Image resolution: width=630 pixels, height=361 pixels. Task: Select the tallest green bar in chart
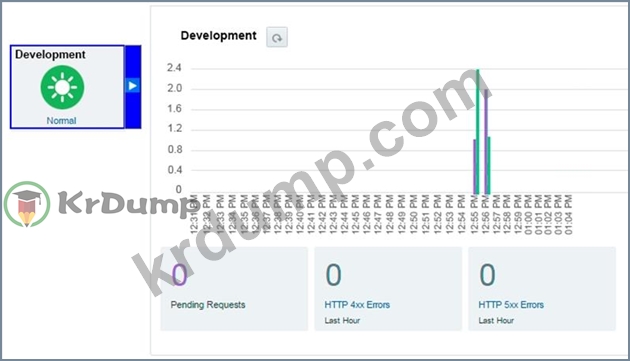pyautogui.click(x=478, y=131)
